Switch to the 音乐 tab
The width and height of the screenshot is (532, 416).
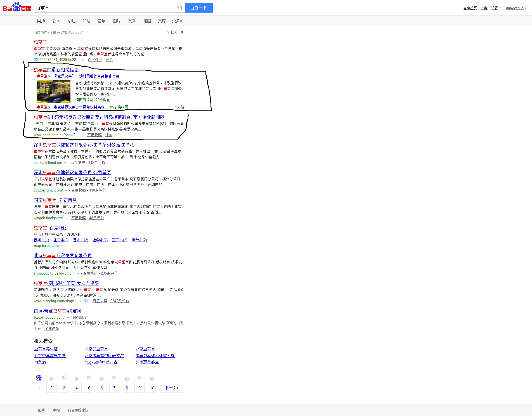pyautogui.click(x=101, y=21)
